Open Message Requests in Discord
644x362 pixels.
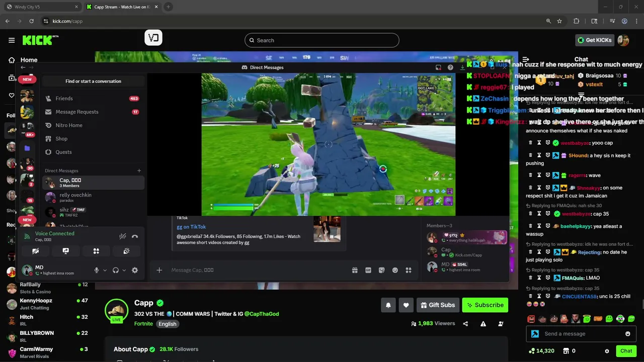point(93,112)
